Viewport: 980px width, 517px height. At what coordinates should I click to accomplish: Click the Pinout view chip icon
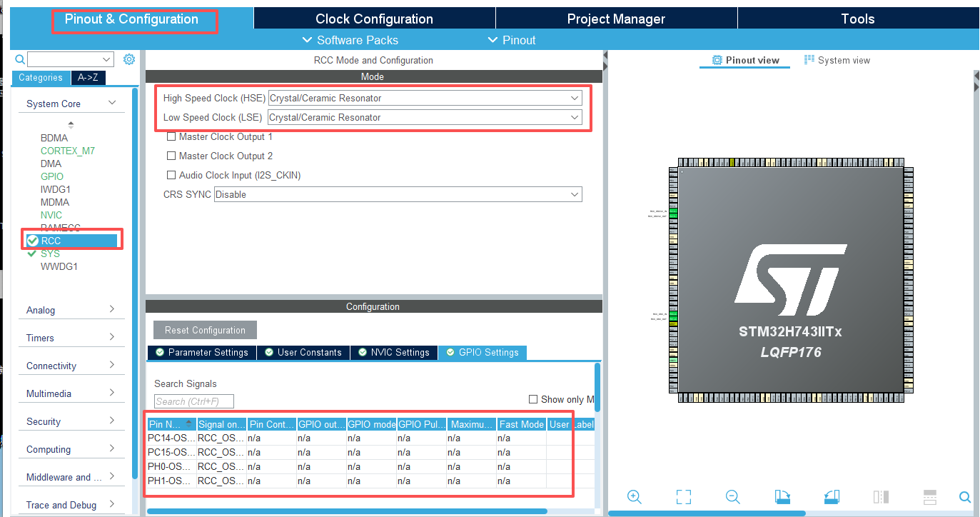click(x=717, y=60)
